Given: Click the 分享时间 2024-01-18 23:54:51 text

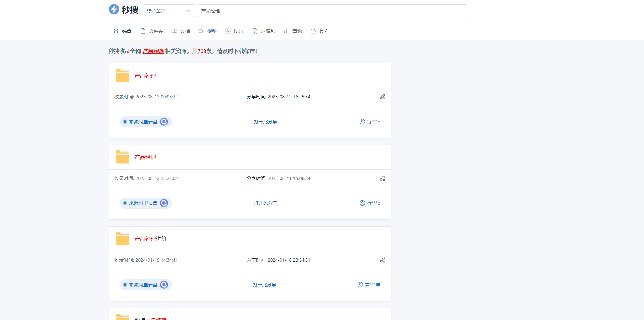Looking at the screenshot, I should tap(278, 260).
